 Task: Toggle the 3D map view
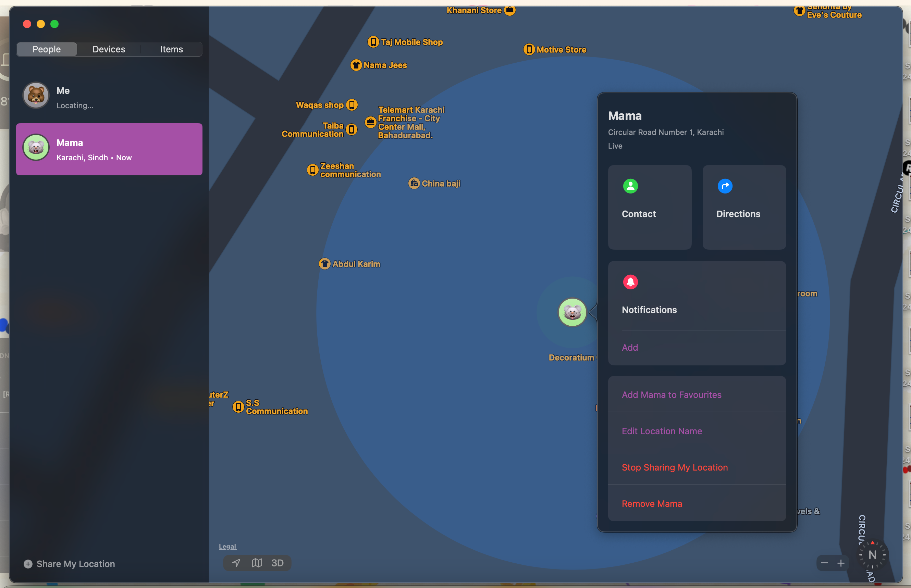277,563
